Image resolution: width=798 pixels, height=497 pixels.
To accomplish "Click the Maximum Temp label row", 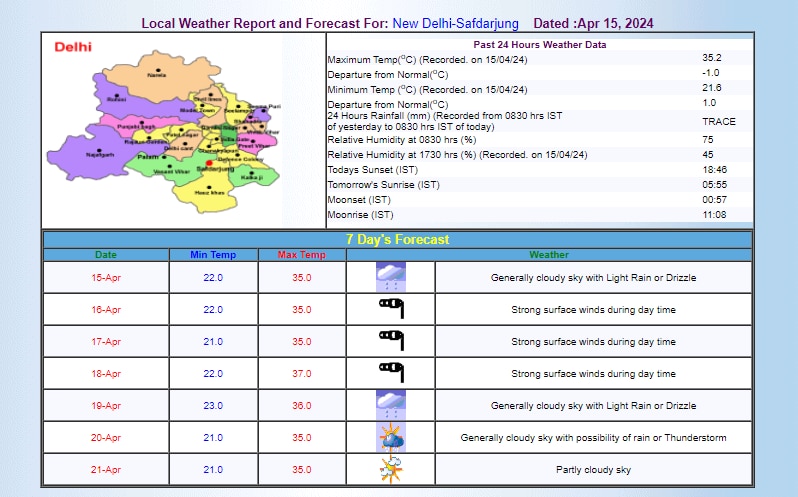I will point(428,60).
